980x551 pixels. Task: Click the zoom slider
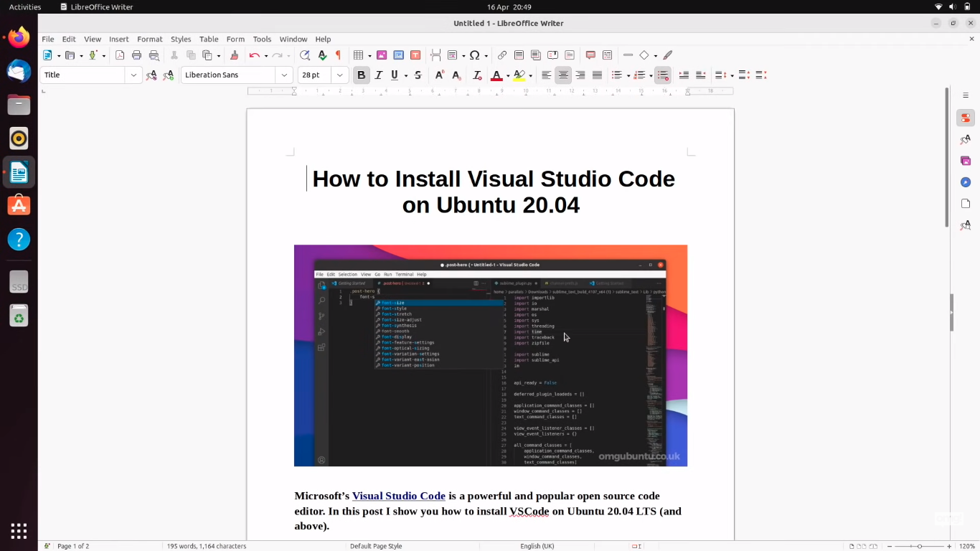click(920, 546)
